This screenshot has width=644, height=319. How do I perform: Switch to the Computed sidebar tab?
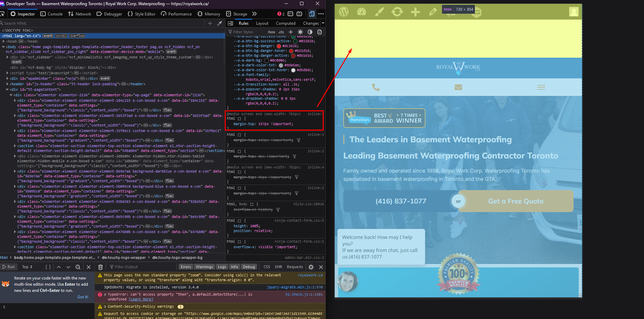[x=286, y=23]
